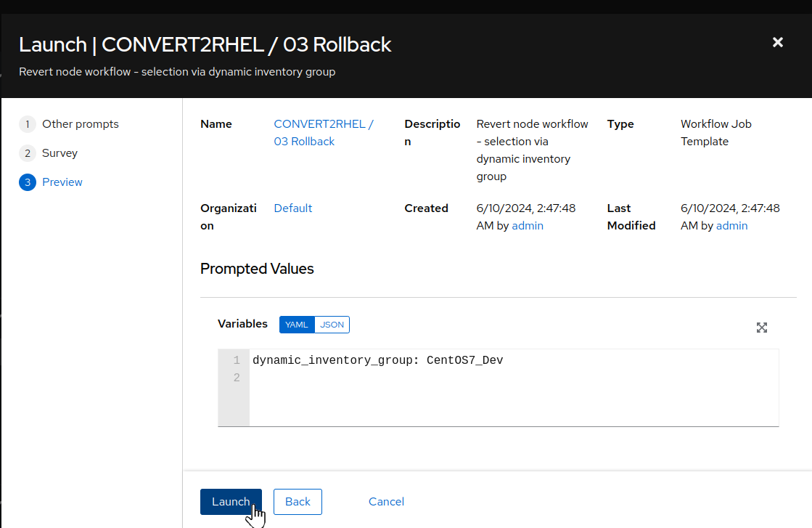Screen dimensions: 812x528
Task: Open the admin link under Created
Action: pyautogui.click(x=527, y=225)
